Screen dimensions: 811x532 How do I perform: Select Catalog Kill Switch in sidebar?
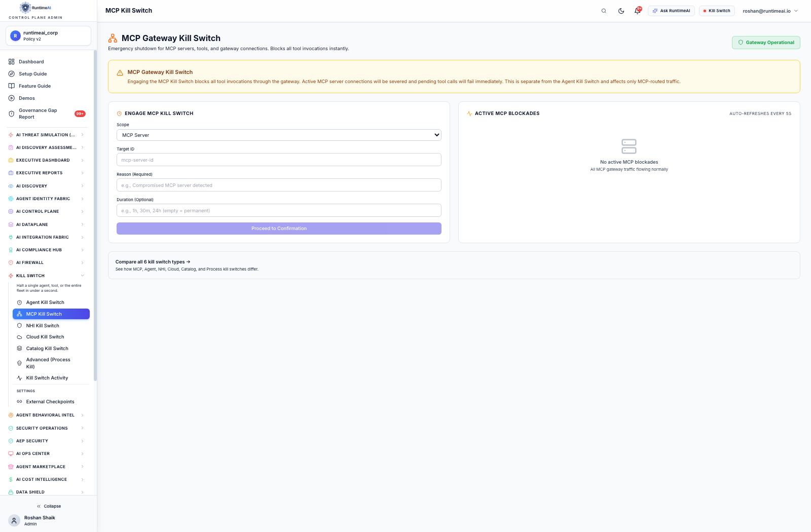pos(51,349)
